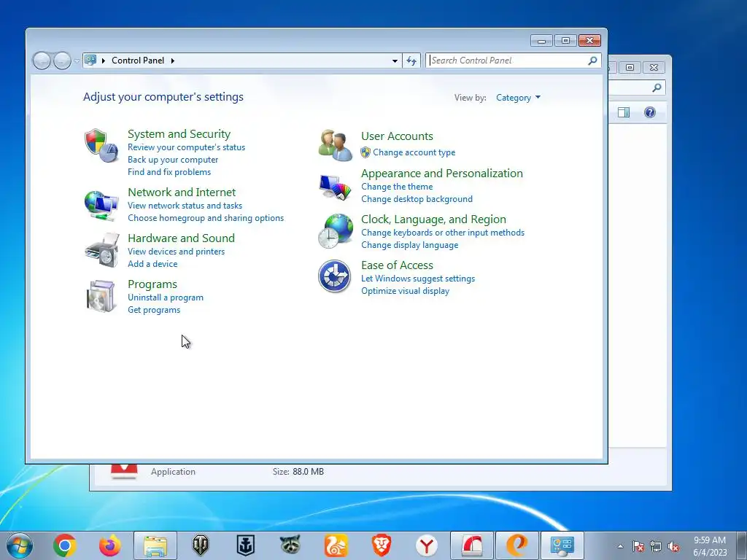Open recent pages dropdown beside Forward button
Image resolution: width=747 pixels, height=560 pixels.
pos(77,61)
